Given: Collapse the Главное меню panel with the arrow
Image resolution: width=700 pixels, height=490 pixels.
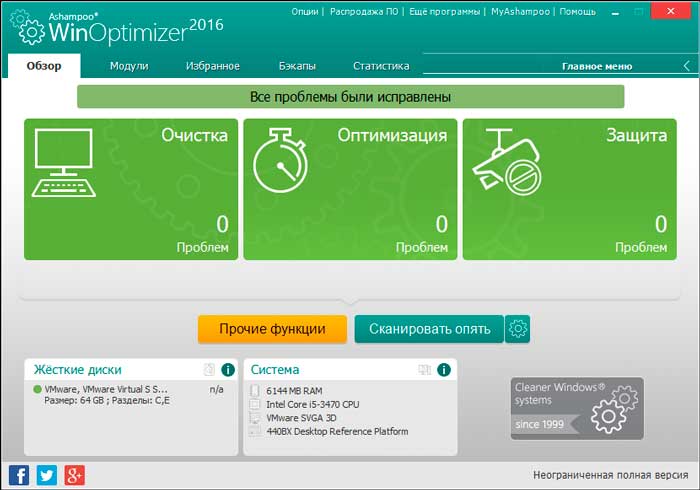Looking at the screenshot, I should 687,66.
